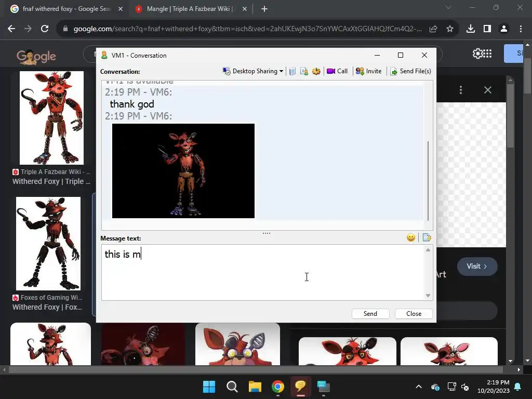
Task: Close the Mangle wiki tab
Action: click(x=245, y=9)
